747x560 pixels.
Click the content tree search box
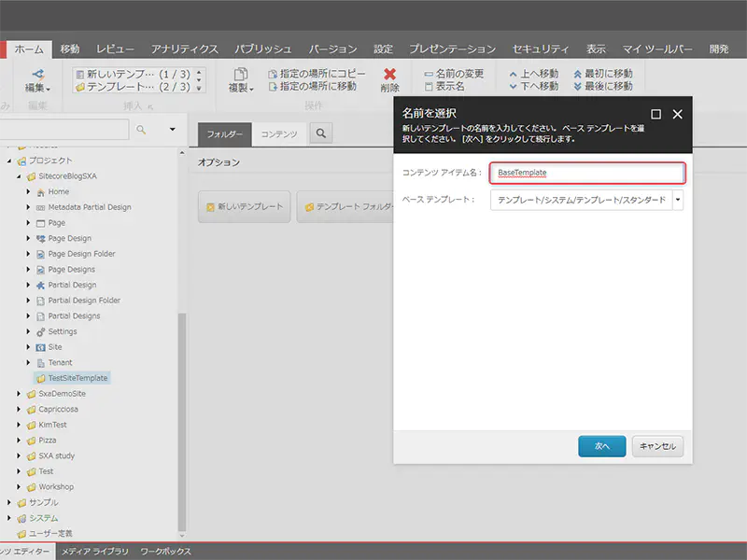63,130
